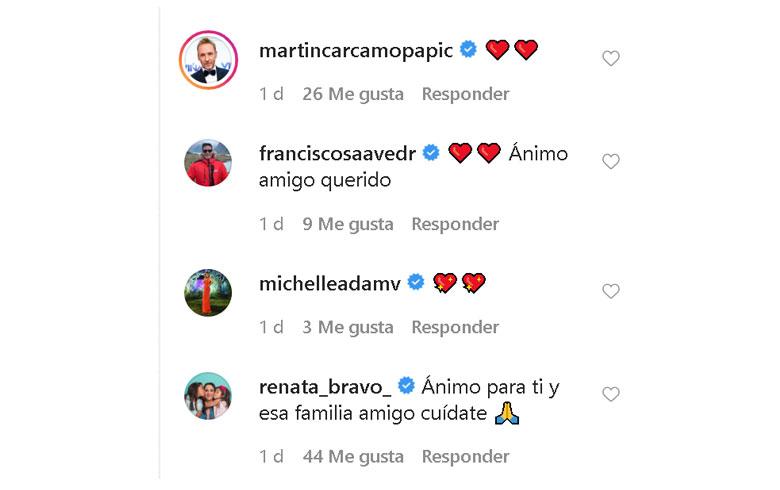The height and width of the screenshot is (490, 780).
Task: Reply to renata_bravo_'s comment
Action: pos(465,457)
